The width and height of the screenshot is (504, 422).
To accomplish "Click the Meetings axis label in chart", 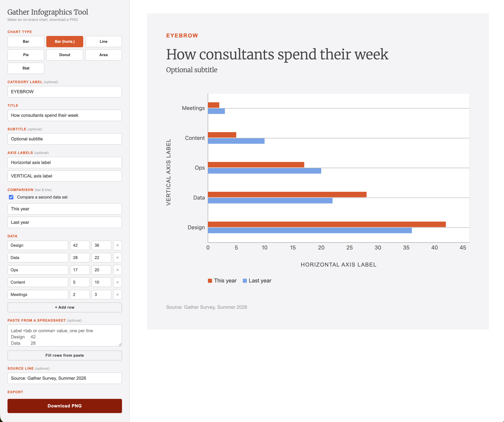I will (x=193, y=108).
